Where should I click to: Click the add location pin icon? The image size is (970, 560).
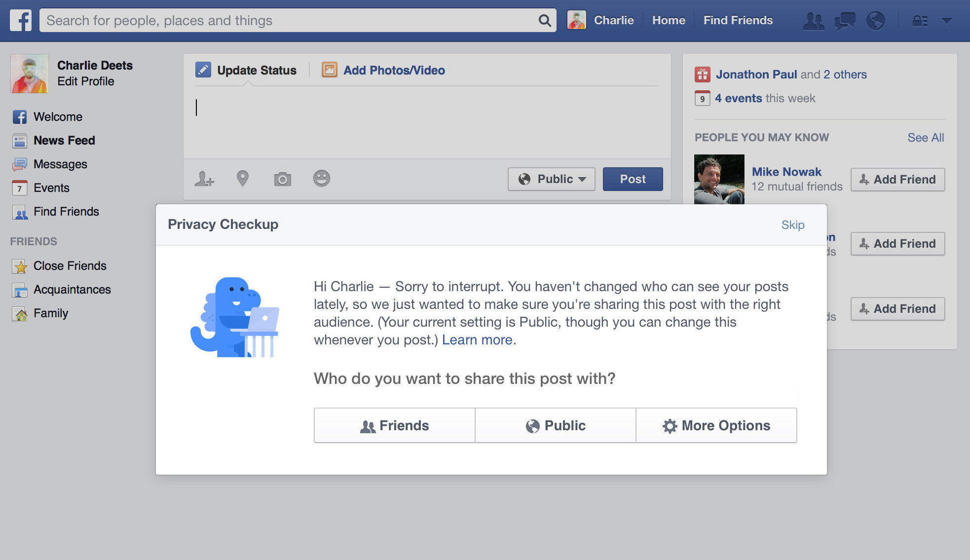click(242, 179)
